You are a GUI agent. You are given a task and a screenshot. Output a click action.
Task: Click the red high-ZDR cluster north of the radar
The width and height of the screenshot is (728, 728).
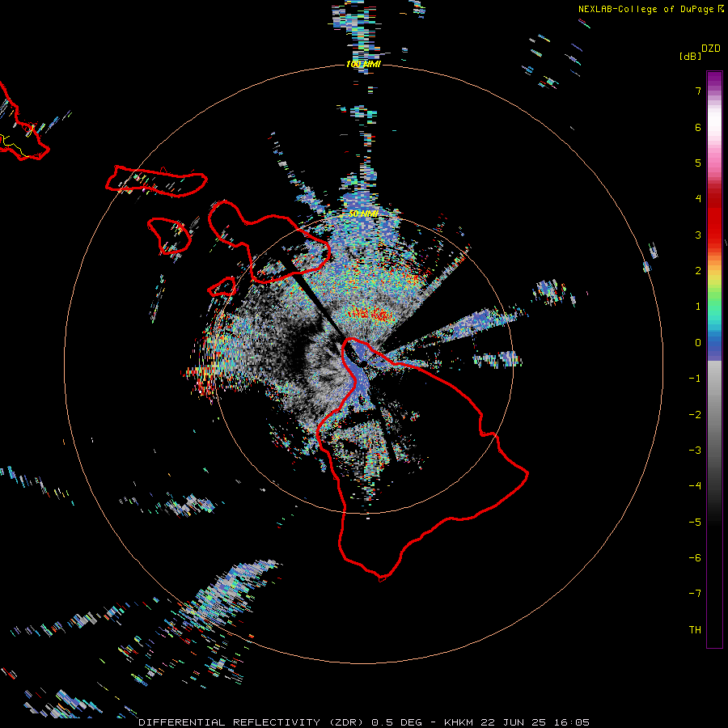[x=370, y=315]
